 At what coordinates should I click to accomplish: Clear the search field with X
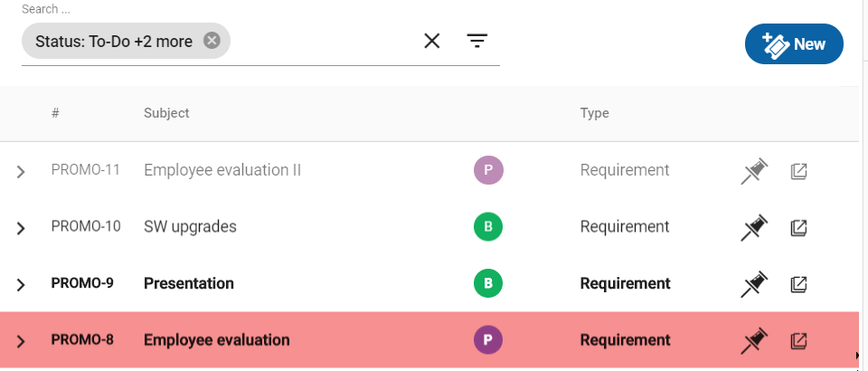coord(432,41)
